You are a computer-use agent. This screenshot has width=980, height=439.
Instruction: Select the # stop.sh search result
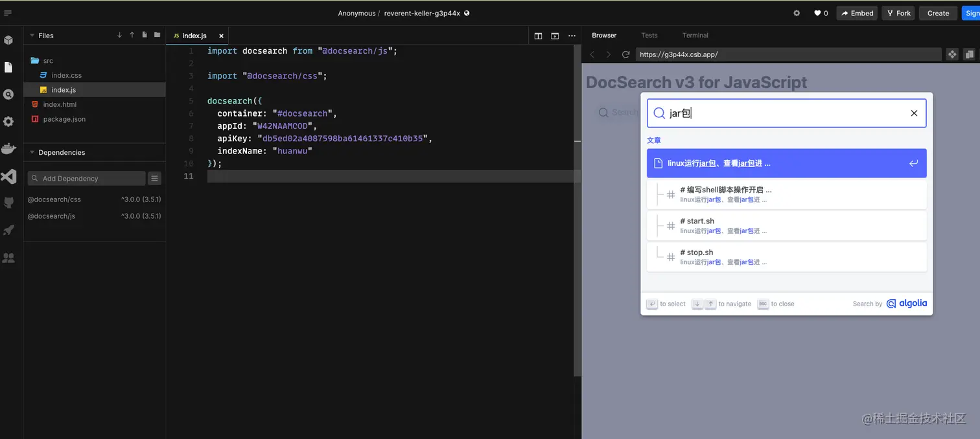786,257
